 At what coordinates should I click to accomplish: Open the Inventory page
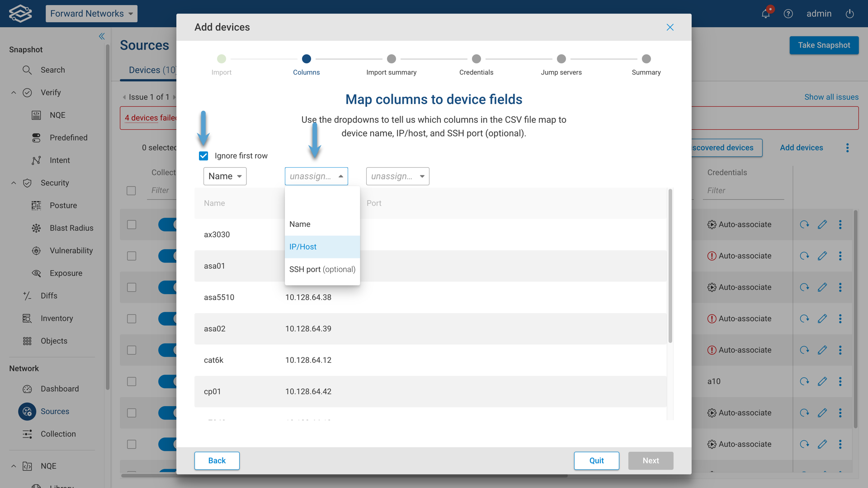tap(57, 318)
